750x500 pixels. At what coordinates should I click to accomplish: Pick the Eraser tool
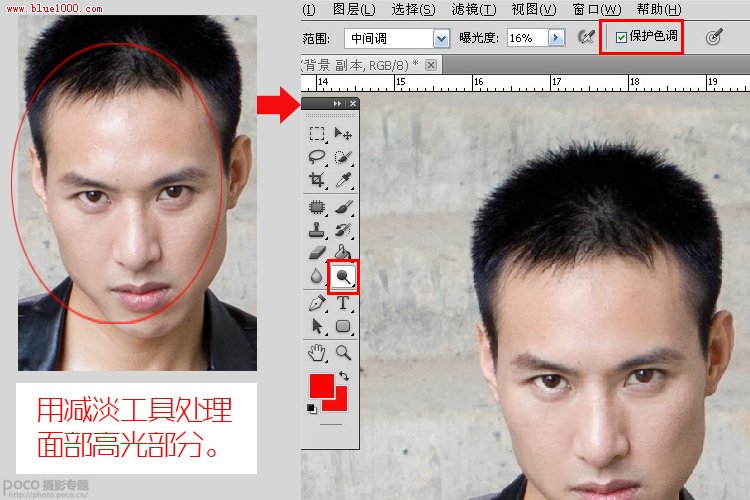pos(317,253)
